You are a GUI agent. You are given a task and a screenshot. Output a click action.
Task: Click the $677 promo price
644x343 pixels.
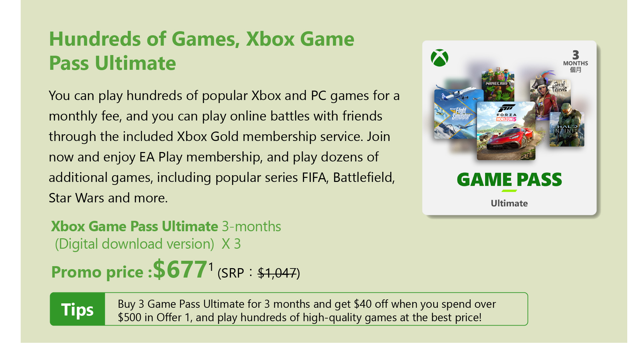coord(180,269)
